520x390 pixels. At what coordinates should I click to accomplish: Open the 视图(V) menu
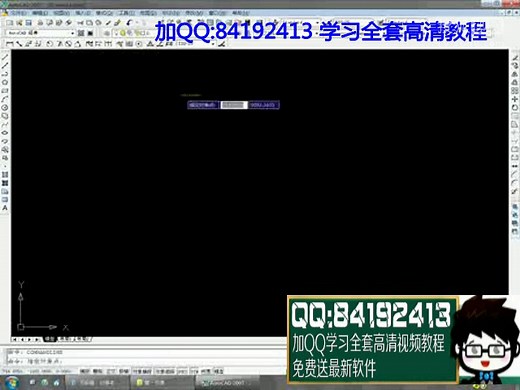(61, 13)
